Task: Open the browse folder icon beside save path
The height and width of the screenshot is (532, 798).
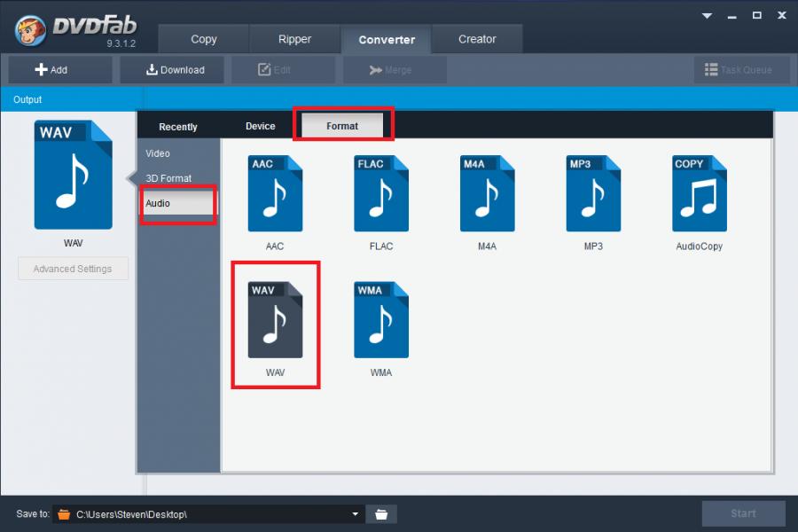Action: tap(381, 514)
